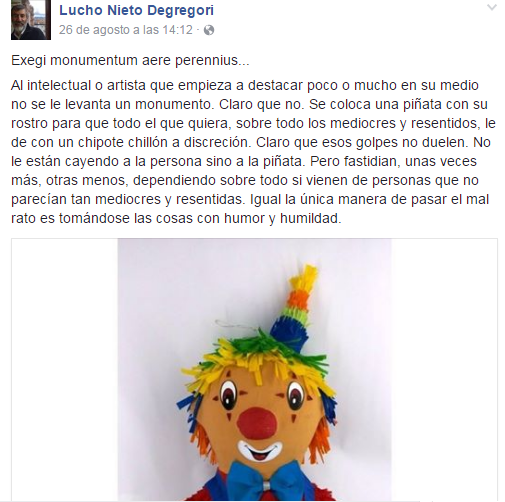505x502 pixels.
Task: Click the blank white area left of the photo
Action: 64,369
